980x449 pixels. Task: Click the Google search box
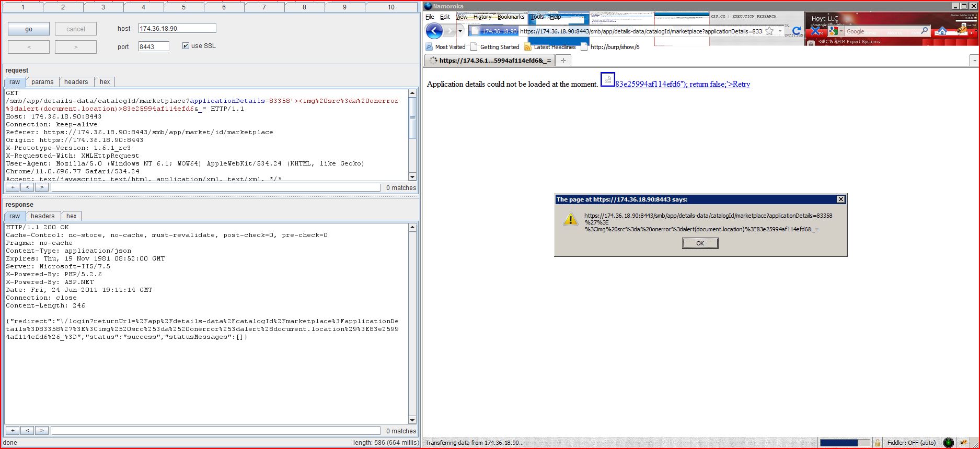coord(882,31)
